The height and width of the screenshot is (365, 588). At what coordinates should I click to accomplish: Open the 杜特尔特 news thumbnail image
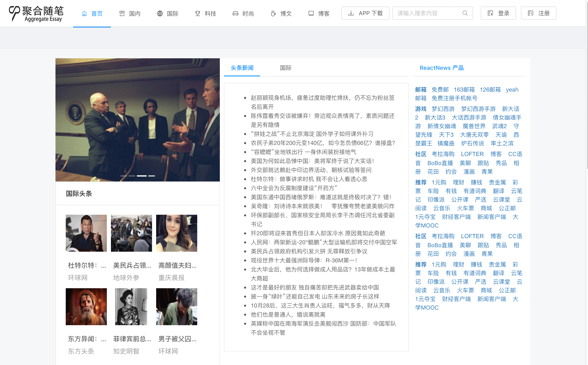click(86, 233)
